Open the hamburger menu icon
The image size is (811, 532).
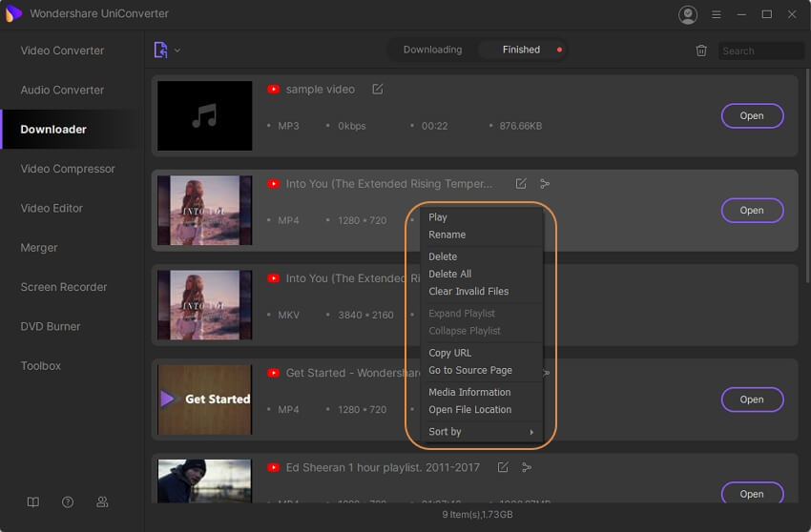coord(716,14)
